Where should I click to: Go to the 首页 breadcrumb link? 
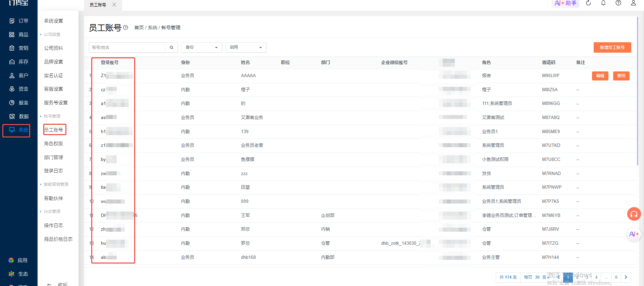point(139,27)
